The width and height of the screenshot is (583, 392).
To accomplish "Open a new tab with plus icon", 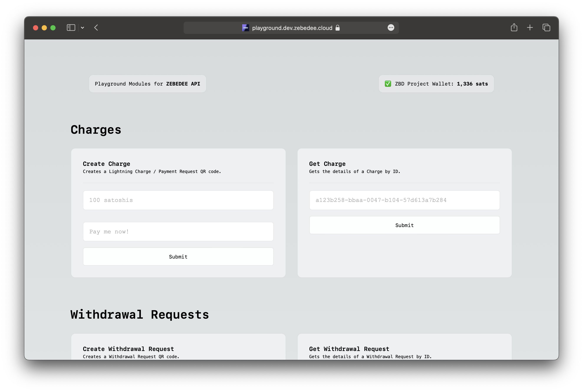I will [530, 28].
